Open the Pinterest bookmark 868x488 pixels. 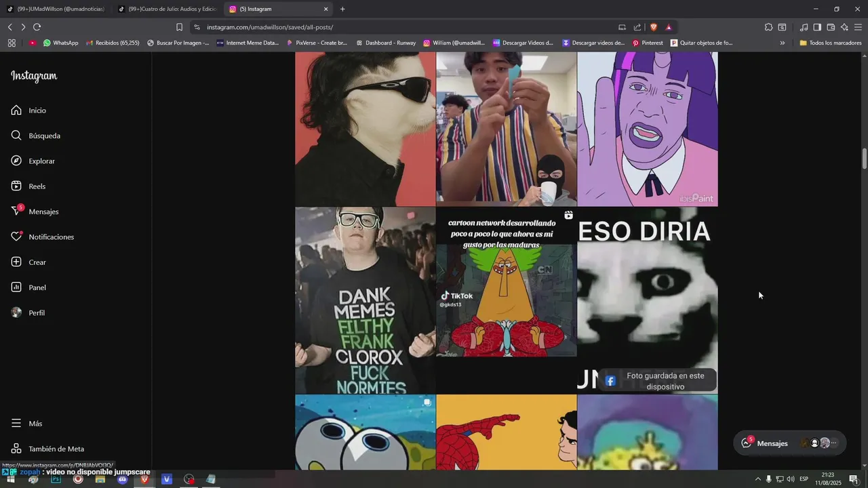(648, 43)
